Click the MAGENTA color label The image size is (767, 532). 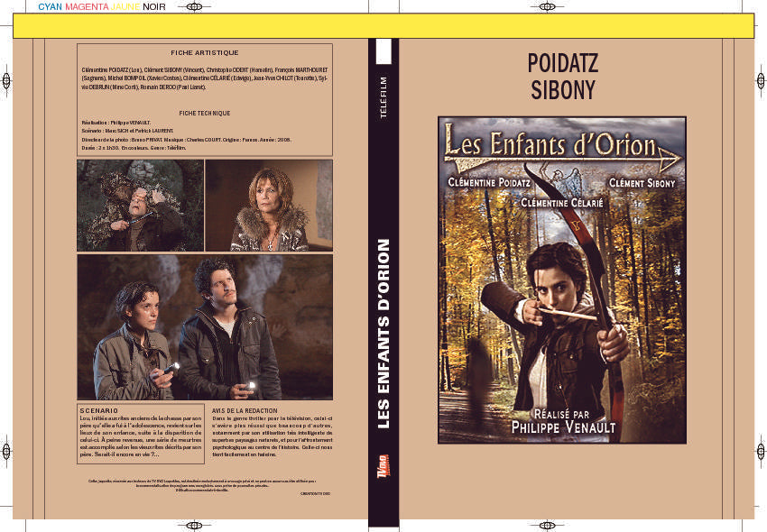tap(87, 7)
